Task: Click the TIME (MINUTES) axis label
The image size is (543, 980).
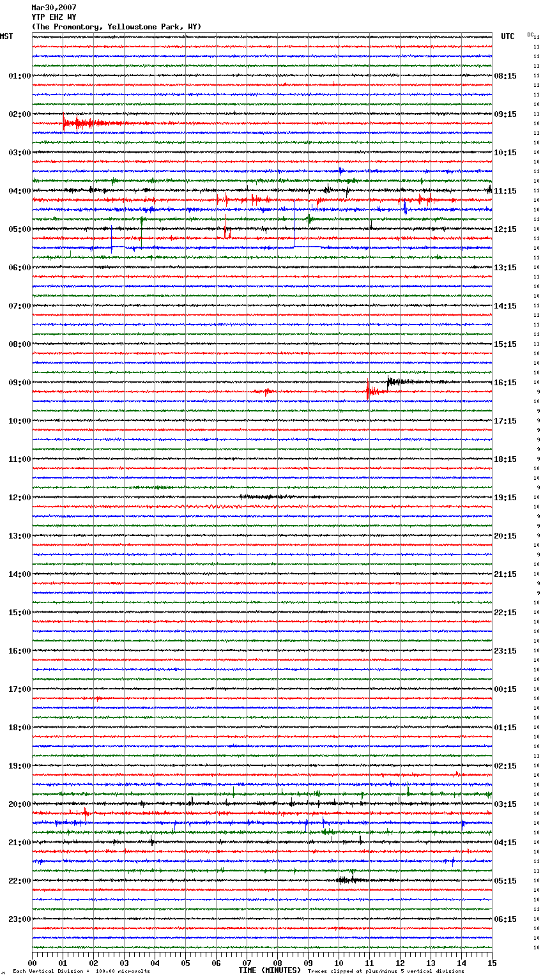Action: pos(270,970)
